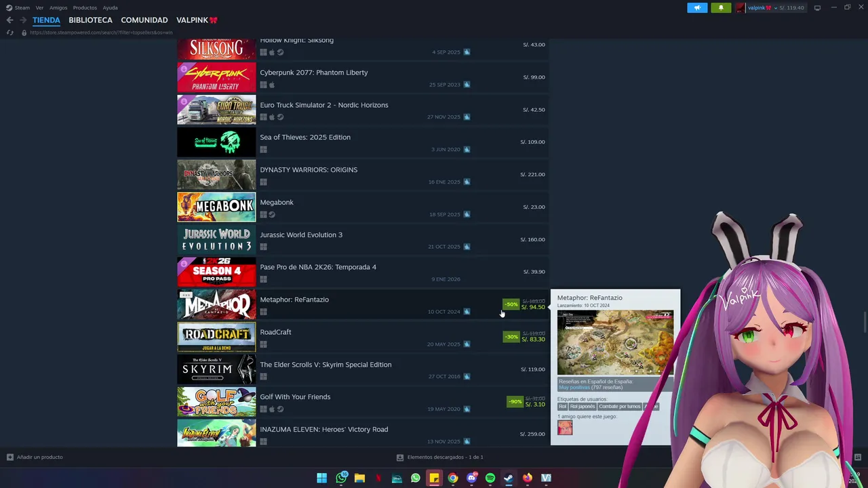Open Jurassic World Evolution 3 listing
This screenshot has height=488, width=868.
coord(363,240)
